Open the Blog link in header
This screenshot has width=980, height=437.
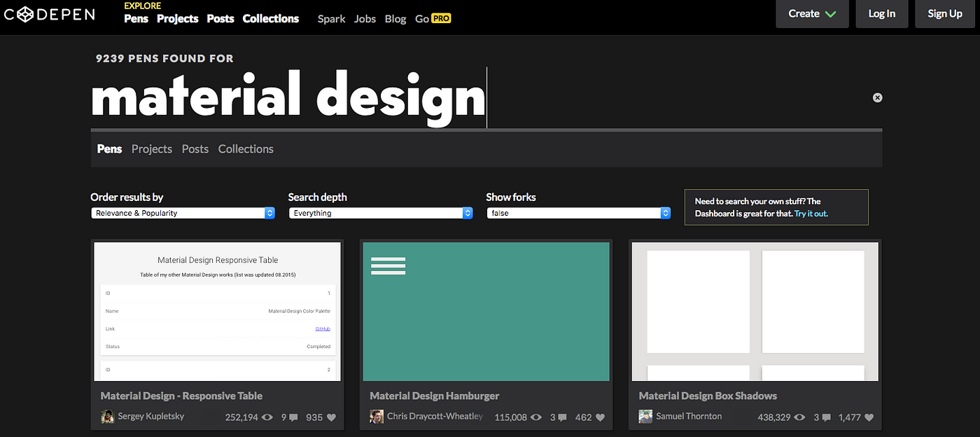(395, 19)
